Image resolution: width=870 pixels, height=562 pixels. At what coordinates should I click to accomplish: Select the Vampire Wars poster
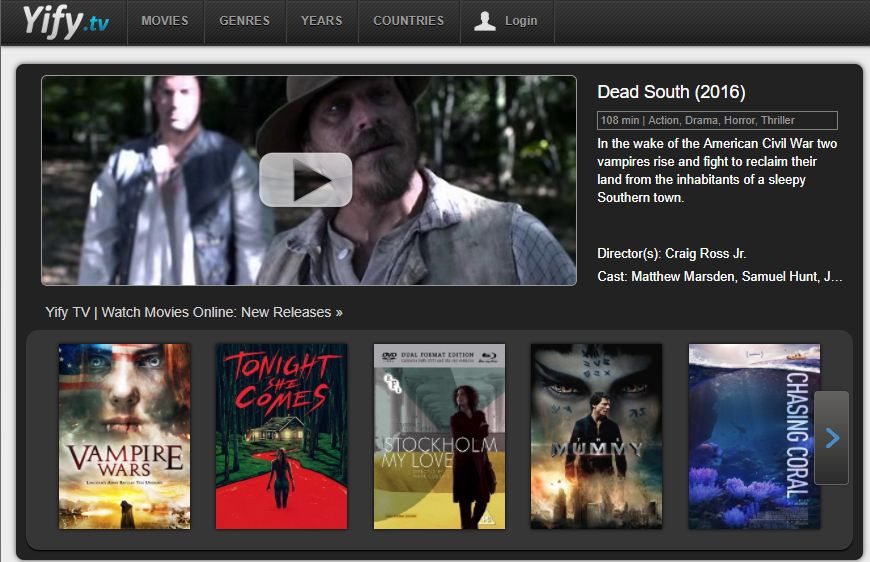(x=124, y=436)
